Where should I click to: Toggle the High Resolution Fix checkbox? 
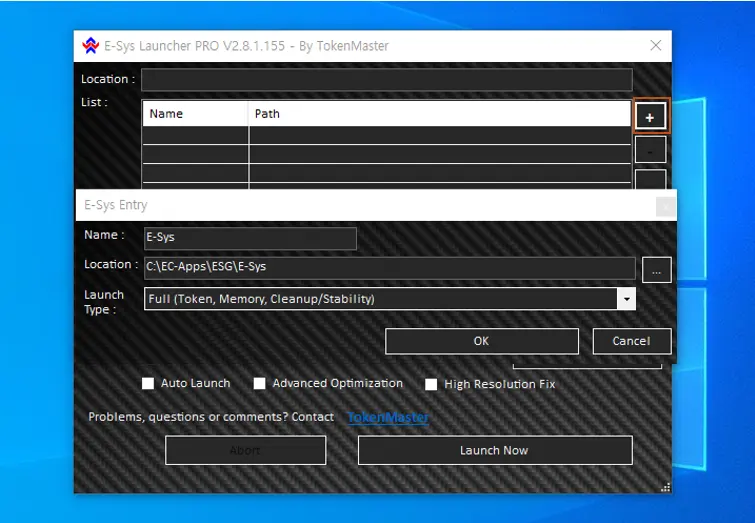[x=431, y=384]
